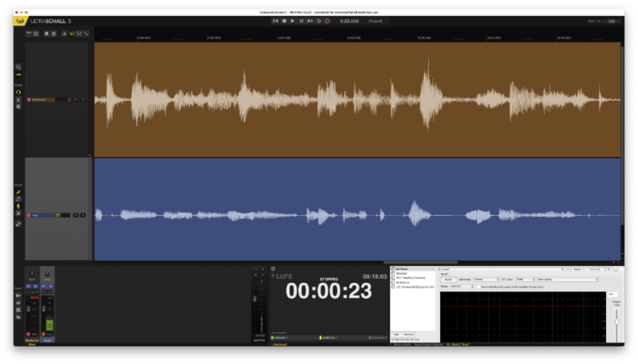Click the folder export icon in sidebar
This screenshot has height=364, width=638.
[x=18, y=317]
